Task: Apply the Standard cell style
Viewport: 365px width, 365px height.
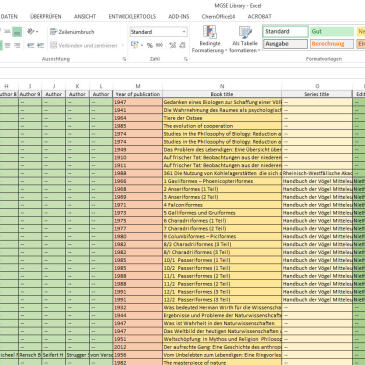Action: point(286,32)
